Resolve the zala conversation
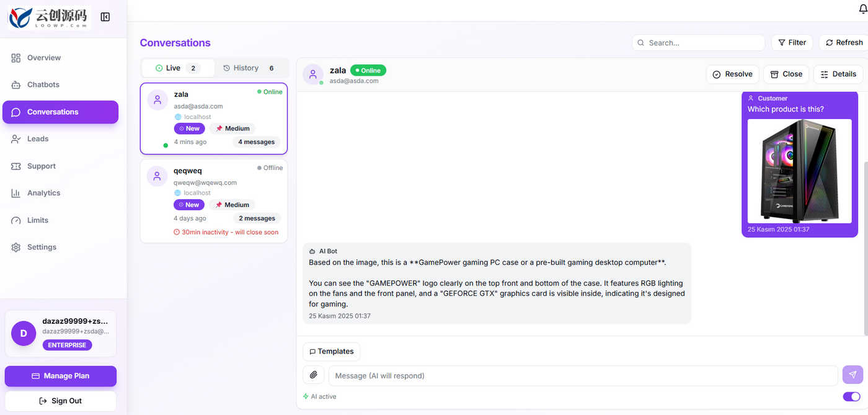 (732, 74)
